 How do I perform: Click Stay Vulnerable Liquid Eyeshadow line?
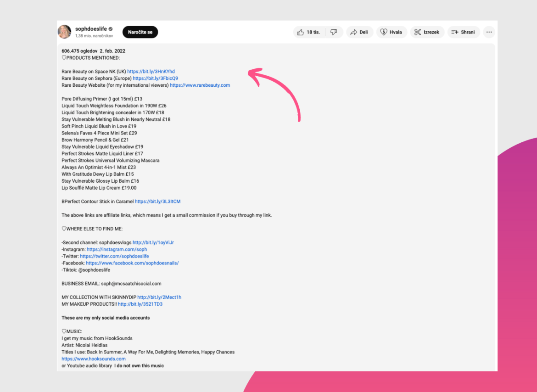click(x=102, y=147)
